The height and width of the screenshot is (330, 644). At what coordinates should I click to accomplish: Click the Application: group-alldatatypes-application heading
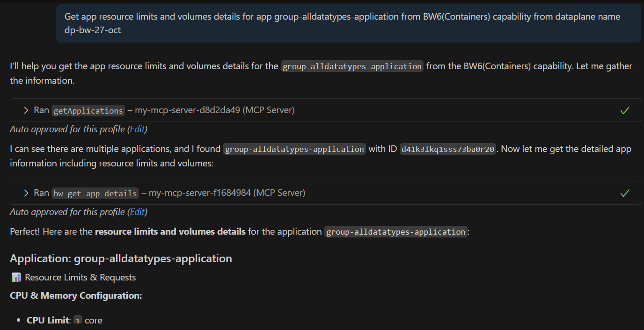(121, 258)
